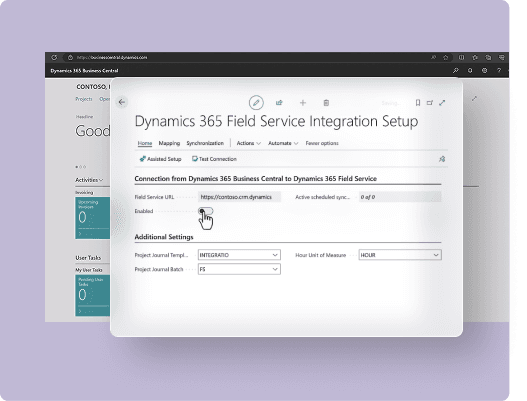Run Assisted Setup
The height and width of the screenshot is (401, 527).
point(161,159)
